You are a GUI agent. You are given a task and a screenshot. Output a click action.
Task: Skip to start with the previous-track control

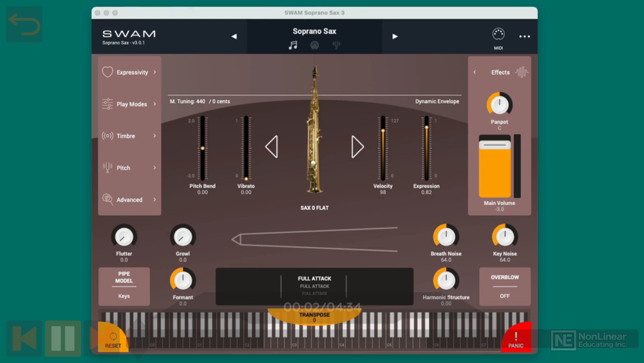(24, 338)
